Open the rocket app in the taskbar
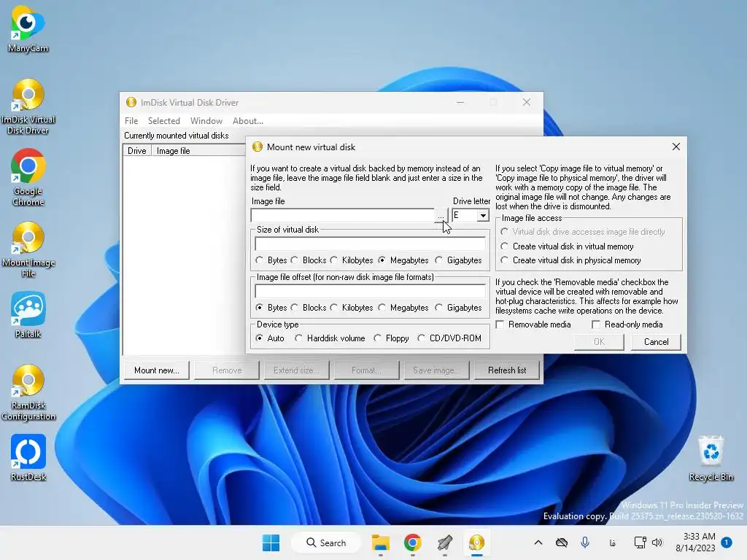This screenshot has height=560, width=747. 444,542
